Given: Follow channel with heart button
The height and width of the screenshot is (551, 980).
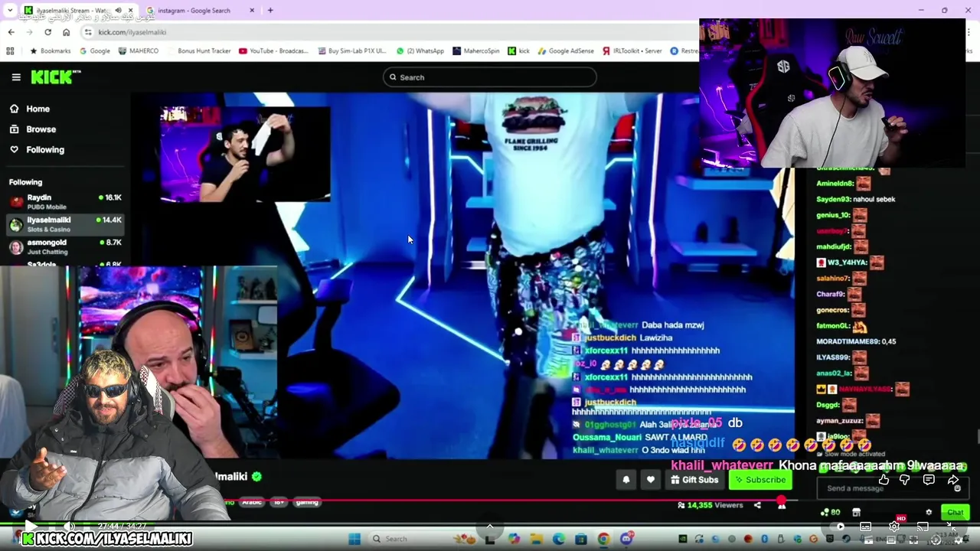Looking at the screenshot, I should [650, 480].
